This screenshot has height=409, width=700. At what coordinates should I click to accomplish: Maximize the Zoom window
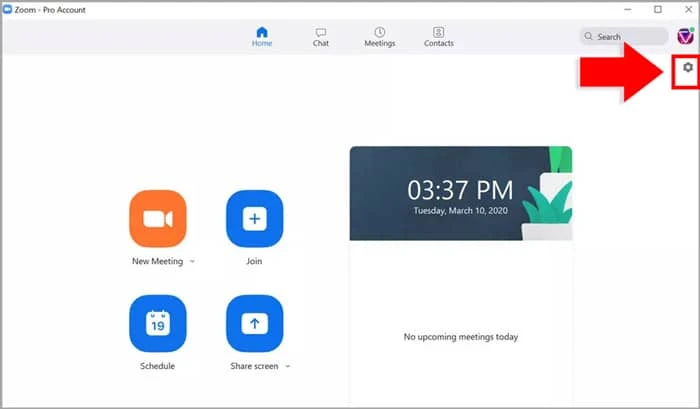coord(658,9)
